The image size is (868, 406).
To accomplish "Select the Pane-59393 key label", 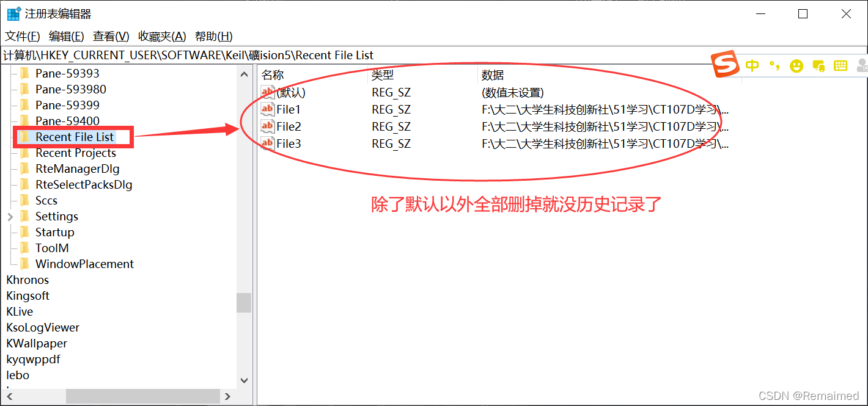I will pyautogui.click(x=67, y=73).
